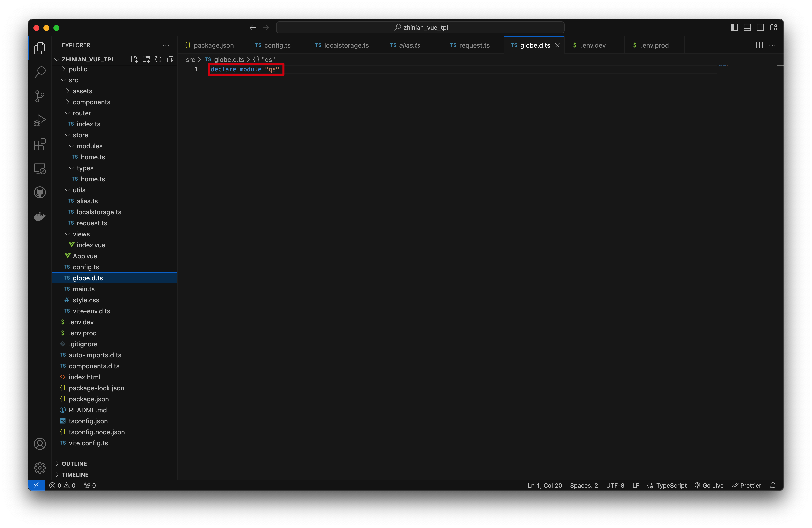
Task: Open notifications bell in status bar
Action: click(773, 485)
